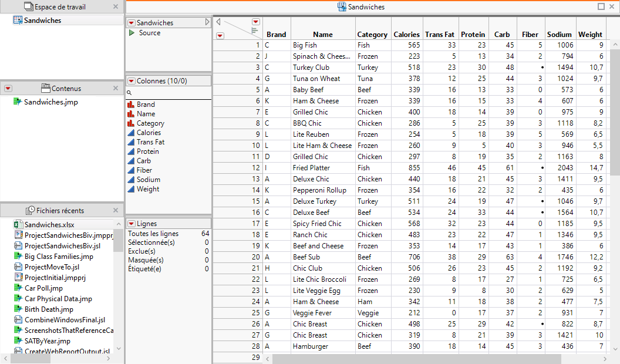Open recent file ProjectSandwichesBiv.jsl
This screenshot has width=620, height=364.
point(62,246)
